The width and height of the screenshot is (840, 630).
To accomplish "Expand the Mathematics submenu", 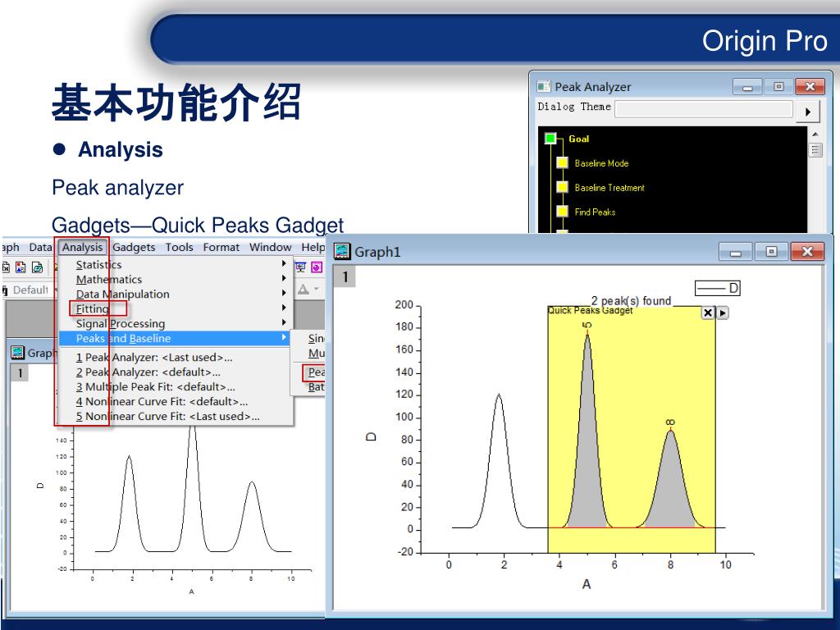I will [x=176, y=279].
